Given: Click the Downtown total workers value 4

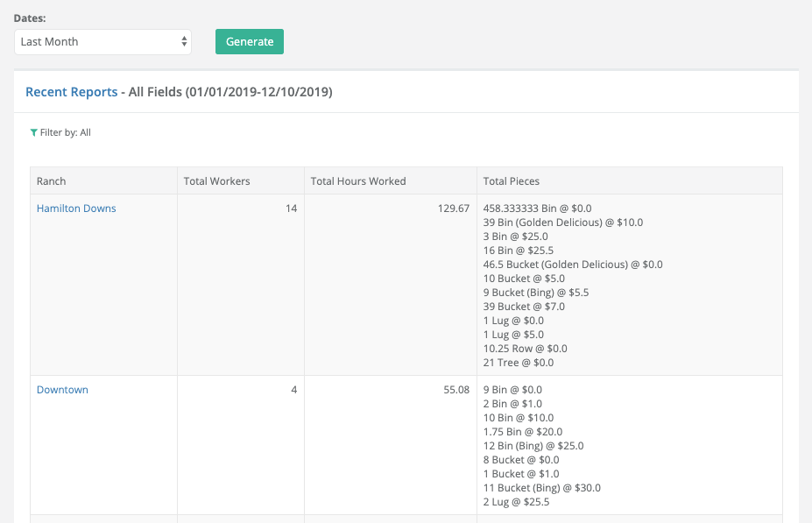Looking at the screenshot, I should pos(294,389).
